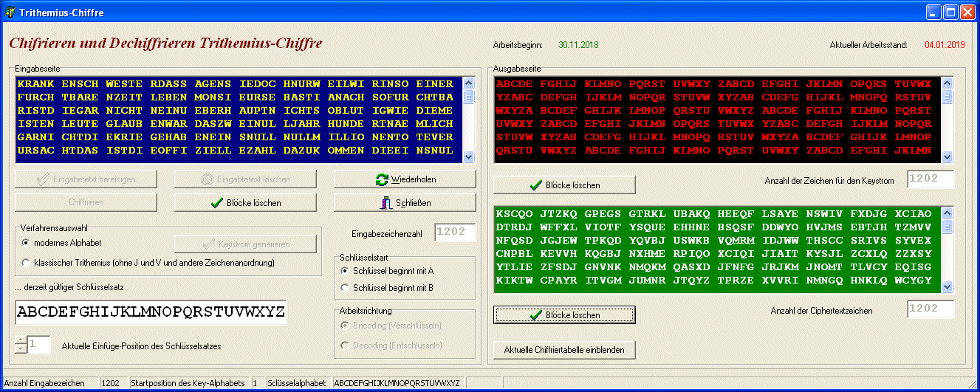
Task: Click the status bar Startposition des Key-Alphabets label
Action: click(188, 383)
